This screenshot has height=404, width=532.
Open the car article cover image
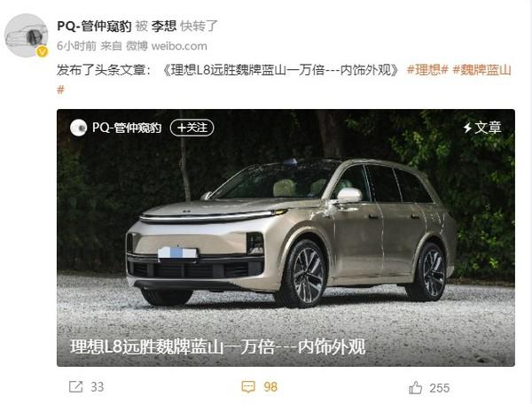tap(286, 237)
